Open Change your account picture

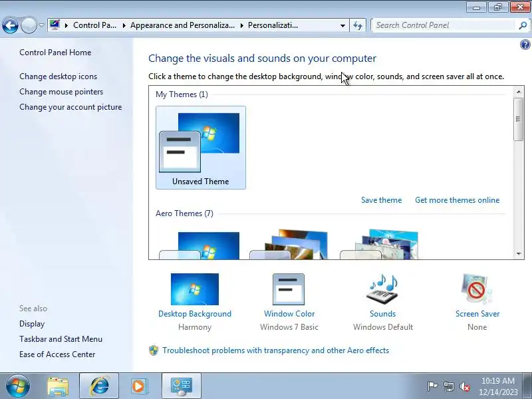[x=70, y=107]
